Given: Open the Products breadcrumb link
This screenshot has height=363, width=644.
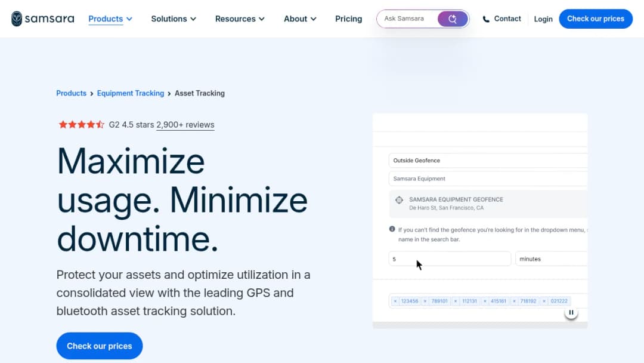Looking at the screenshot, I should pos(71,93).
